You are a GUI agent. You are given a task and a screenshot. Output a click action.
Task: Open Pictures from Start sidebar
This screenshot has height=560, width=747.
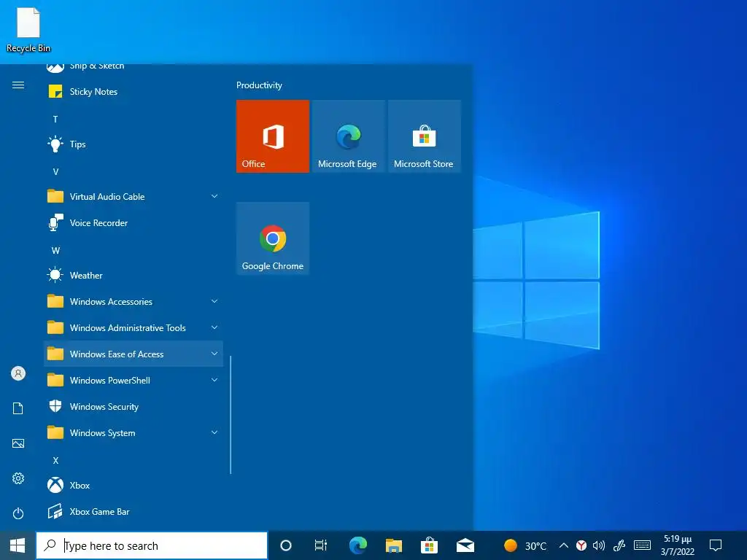coord(18,443)
